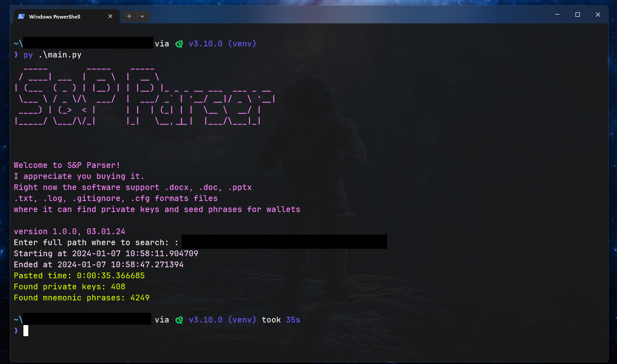Click the 'Ended at 2024-01-07' timestamp line

click(99, 265)
